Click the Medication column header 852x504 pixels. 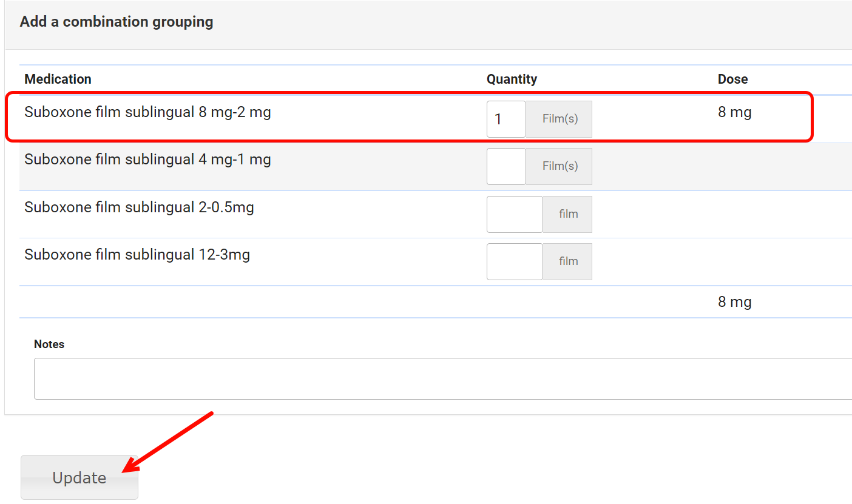click(58, 79)
